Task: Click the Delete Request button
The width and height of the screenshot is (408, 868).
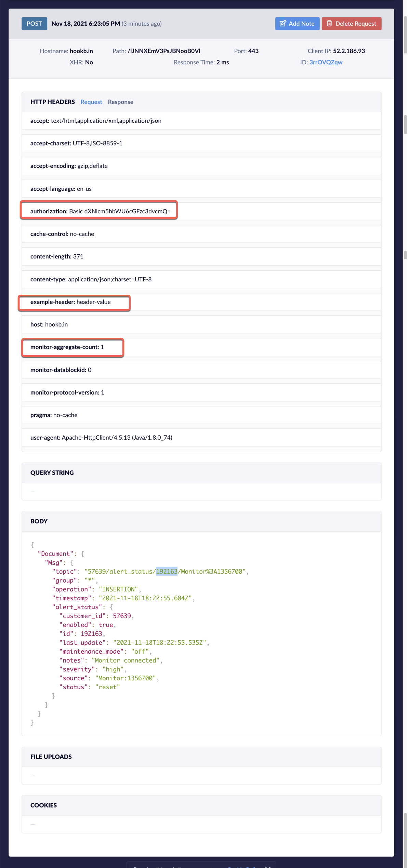Action: 351,24
